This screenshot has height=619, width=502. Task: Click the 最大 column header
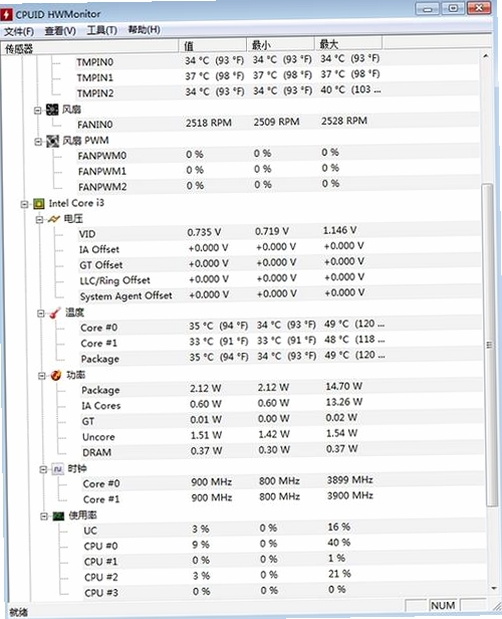348,43
